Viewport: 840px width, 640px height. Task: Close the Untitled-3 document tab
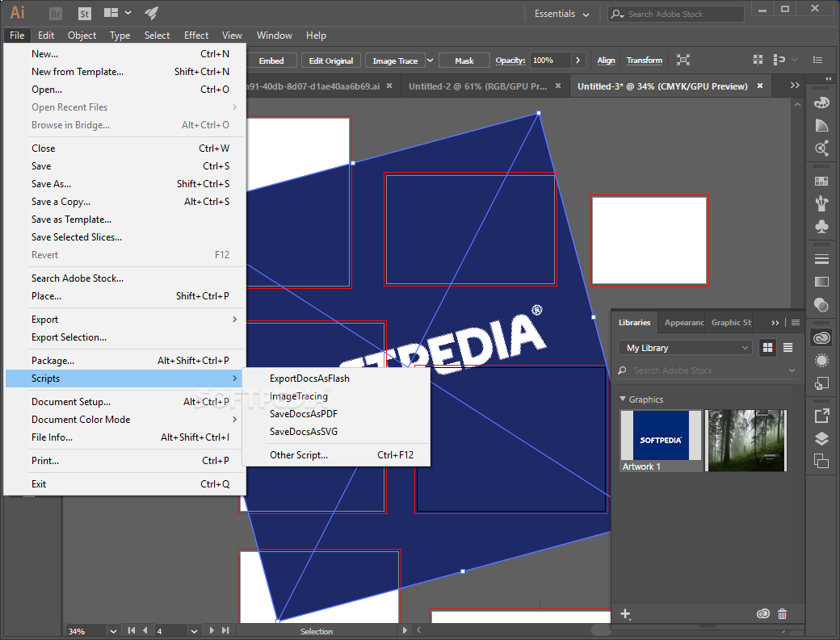760,86
